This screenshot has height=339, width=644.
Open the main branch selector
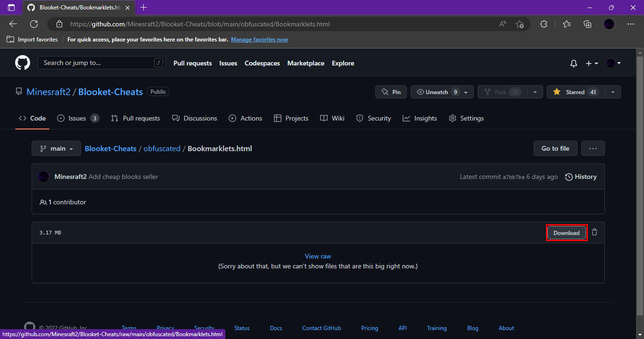(56, 148)
